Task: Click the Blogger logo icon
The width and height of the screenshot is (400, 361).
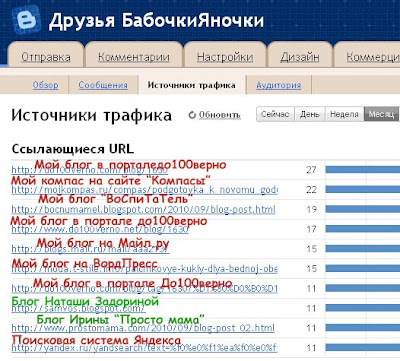Action: click(x=26, y=20)
